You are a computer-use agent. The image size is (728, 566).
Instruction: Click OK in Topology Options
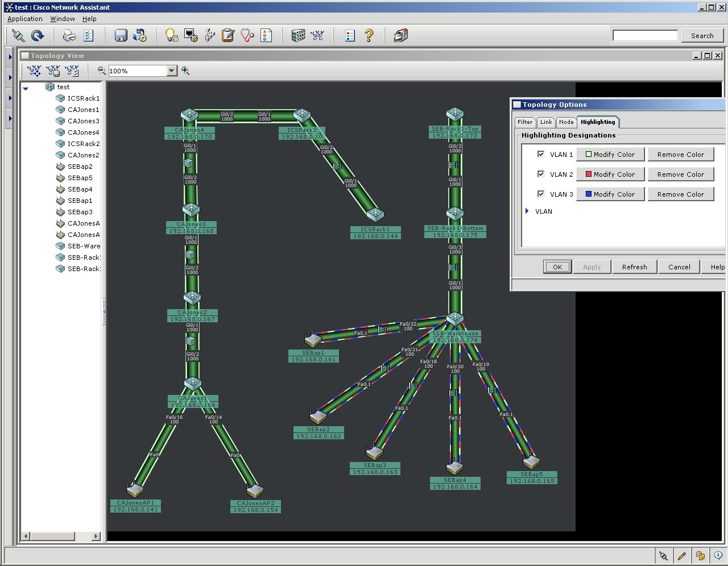(x=557, y=267)
